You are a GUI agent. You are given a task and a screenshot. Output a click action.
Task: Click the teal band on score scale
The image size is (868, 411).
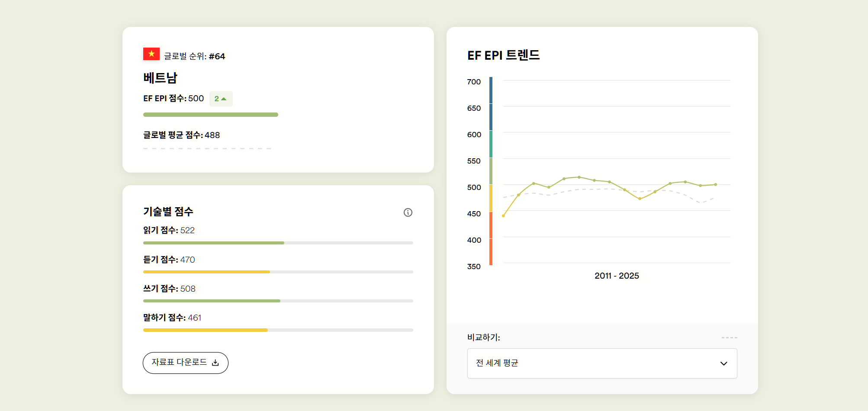491,144
